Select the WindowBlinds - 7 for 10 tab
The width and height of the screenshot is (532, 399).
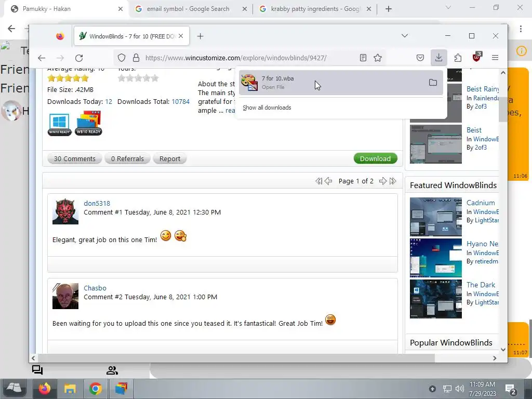point(131,36)
